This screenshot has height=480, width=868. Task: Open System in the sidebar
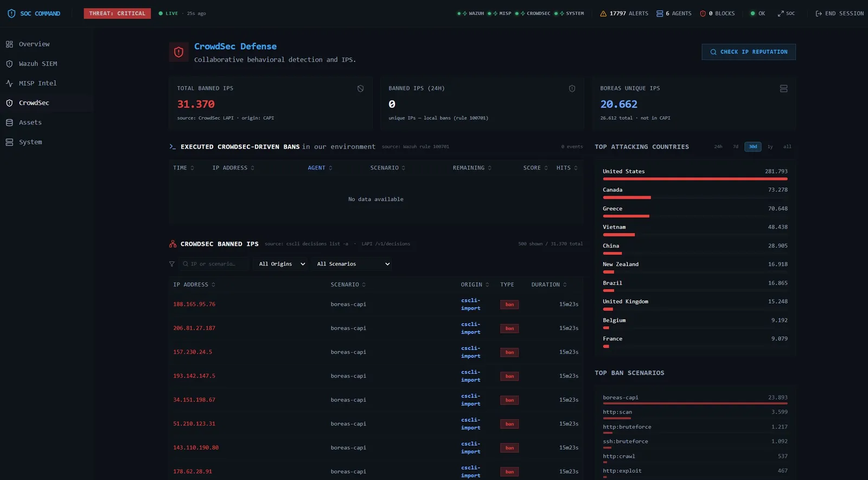pyautogui.click(x=47, y=142)
